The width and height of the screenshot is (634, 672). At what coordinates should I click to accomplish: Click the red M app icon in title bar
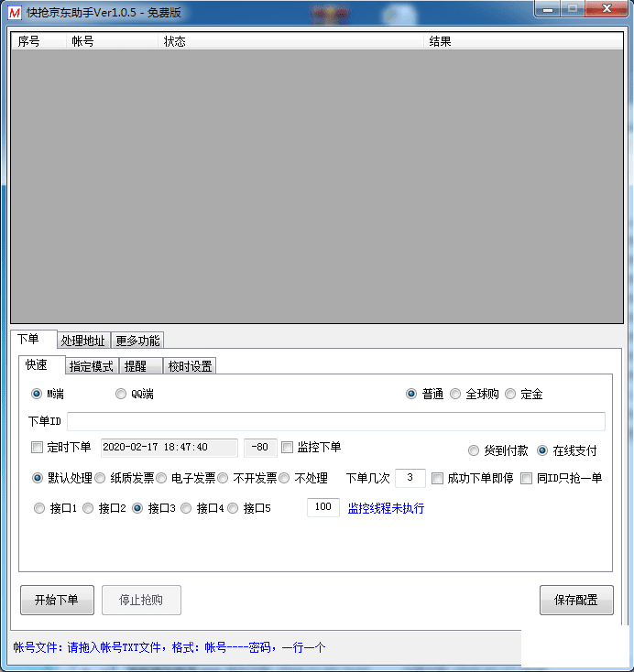pos(14,13)
